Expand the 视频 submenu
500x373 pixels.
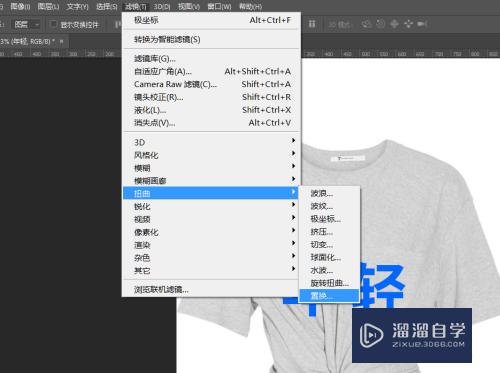click(212, 219)
